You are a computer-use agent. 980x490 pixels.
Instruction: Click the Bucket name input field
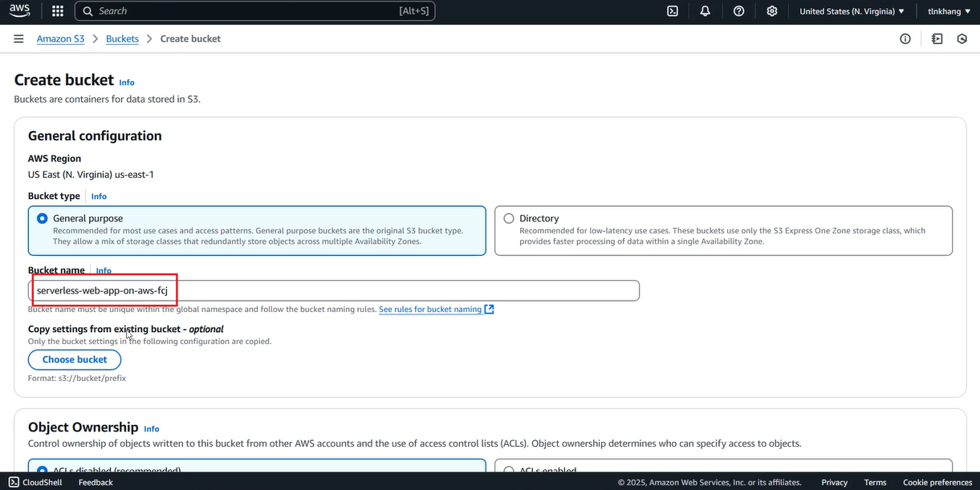[x=334, y=290]
